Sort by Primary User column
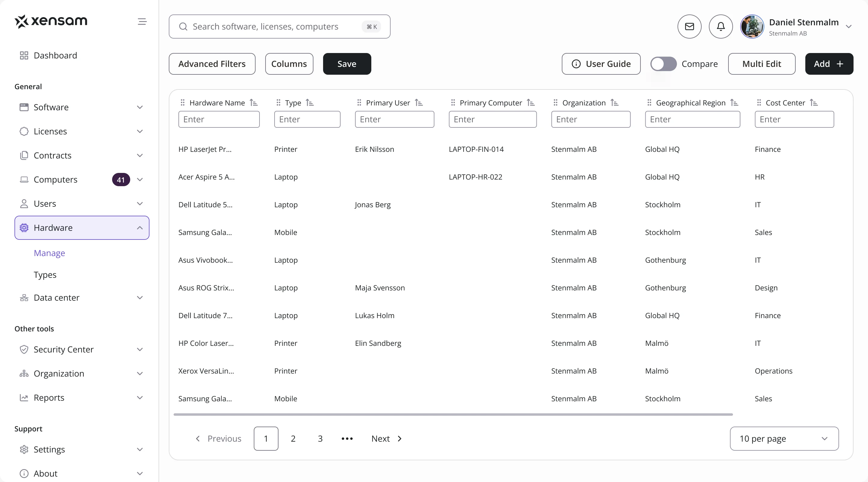 [x=419, y=103]
